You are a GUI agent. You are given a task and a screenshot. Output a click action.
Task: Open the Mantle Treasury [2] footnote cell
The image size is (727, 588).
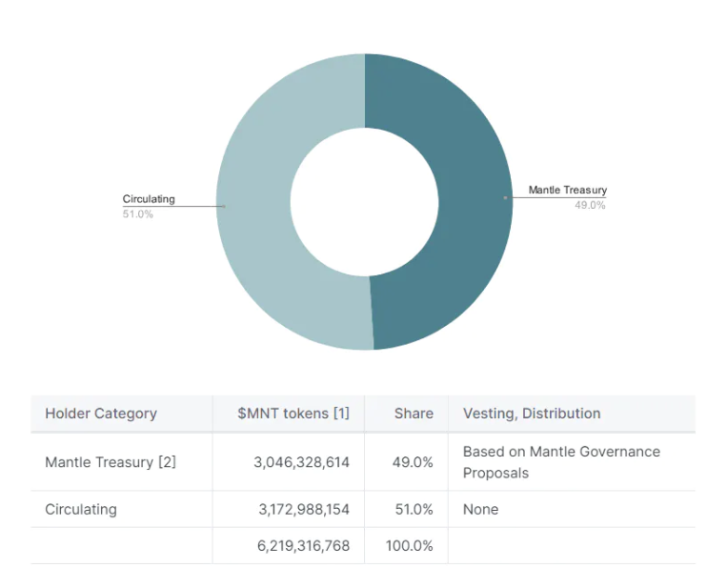click(111, 462)
